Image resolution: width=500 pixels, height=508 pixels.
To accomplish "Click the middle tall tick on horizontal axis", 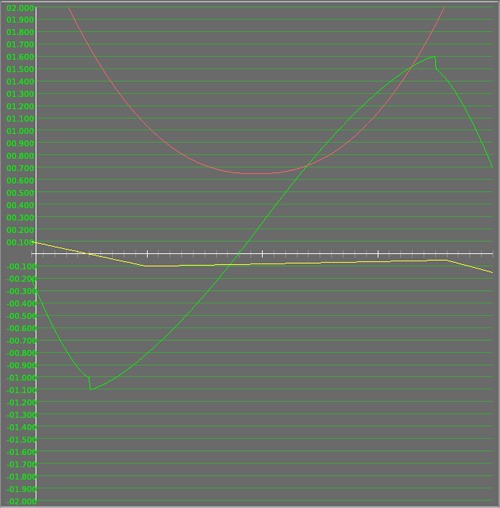I will (262, 254).
